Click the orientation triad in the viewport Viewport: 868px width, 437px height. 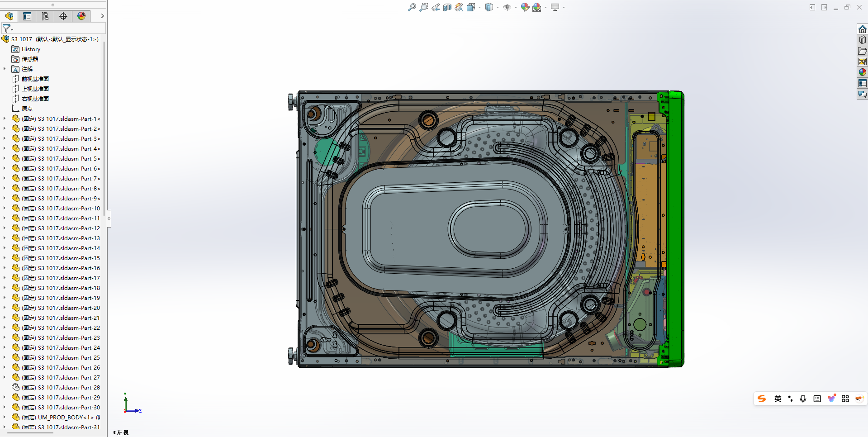[x=132, y=404]
